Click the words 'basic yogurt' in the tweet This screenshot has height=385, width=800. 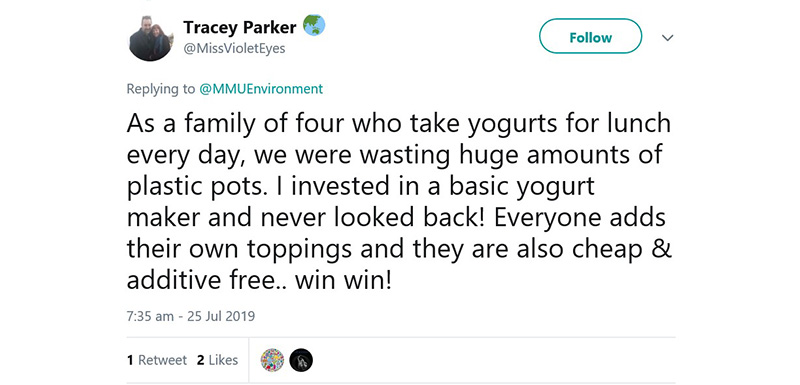[x=522, y=188]
